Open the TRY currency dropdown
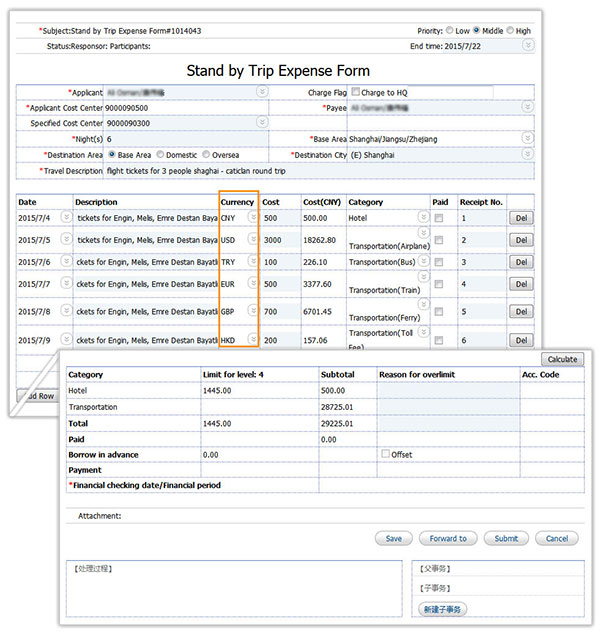 coord(253,261)
